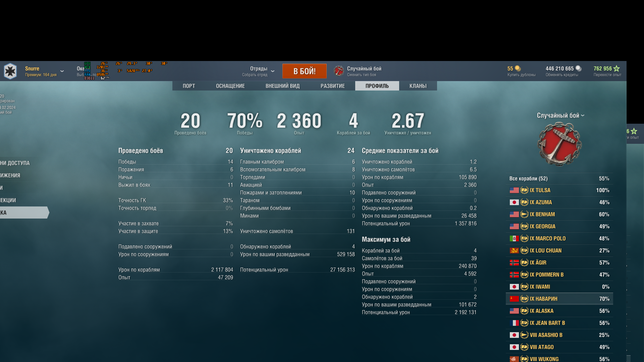Viewport: 644px width, 362px height.
Task: Expand the Snurre account dropdown arrow
Action: click(62, 71)
